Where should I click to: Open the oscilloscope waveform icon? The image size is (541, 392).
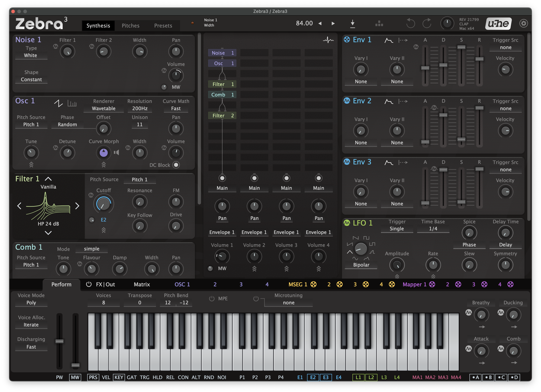click(x=328, y=40)
